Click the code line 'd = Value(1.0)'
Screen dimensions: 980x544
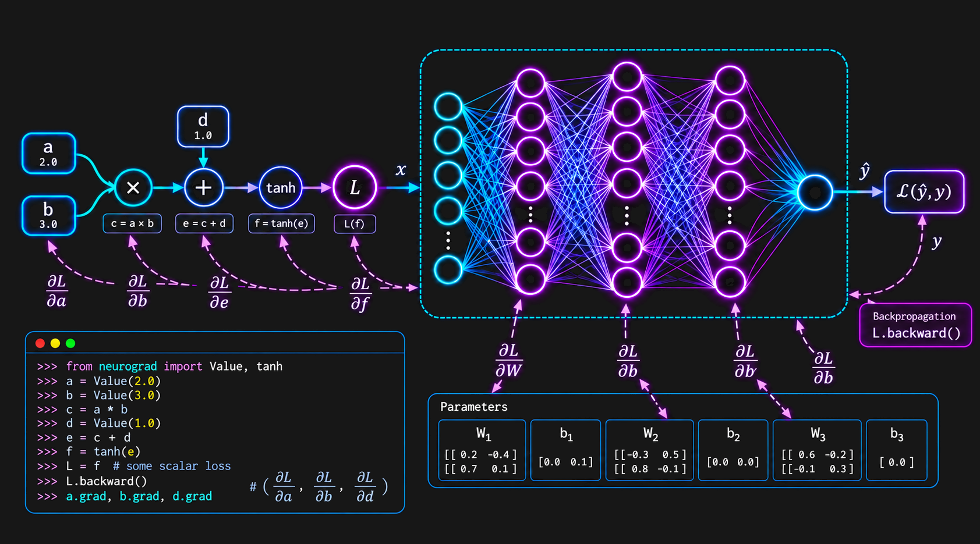click(x=113, y=424)
